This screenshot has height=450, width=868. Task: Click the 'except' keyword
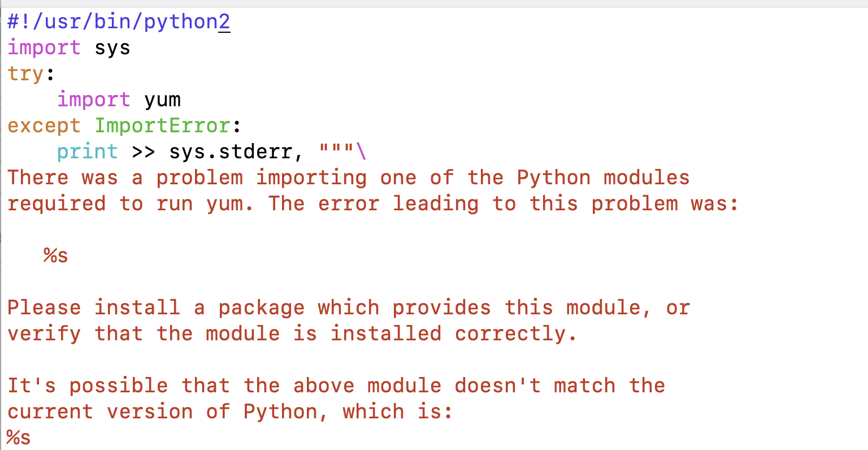coord(44,126)
